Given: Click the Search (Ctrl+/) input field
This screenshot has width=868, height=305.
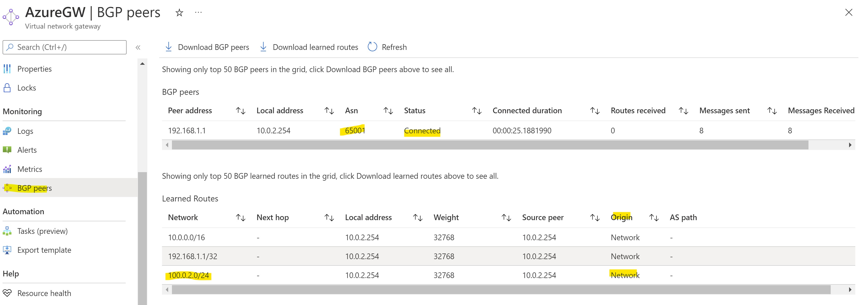Looking at the screenshot, I should click(67, 47).
